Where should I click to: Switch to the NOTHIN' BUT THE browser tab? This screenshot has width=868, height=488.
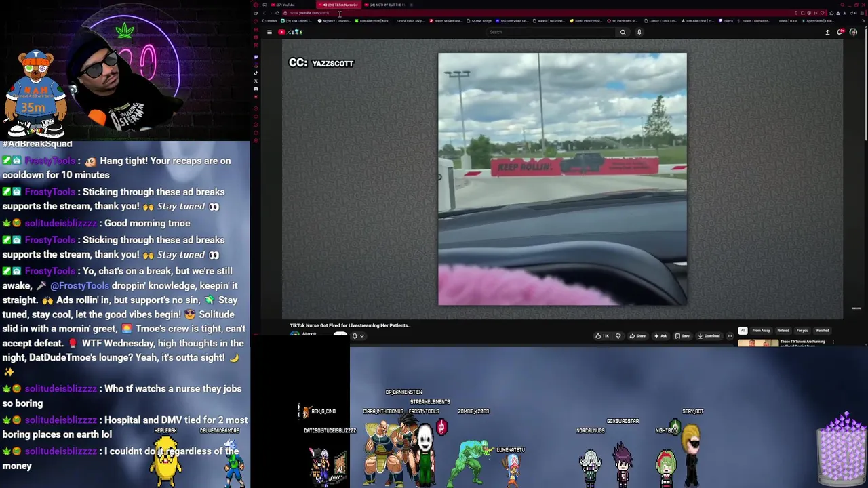(384, 5)
